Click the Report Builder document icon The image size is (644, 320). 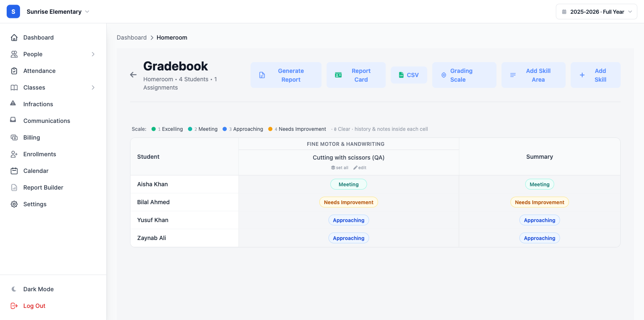pos(14,187)
